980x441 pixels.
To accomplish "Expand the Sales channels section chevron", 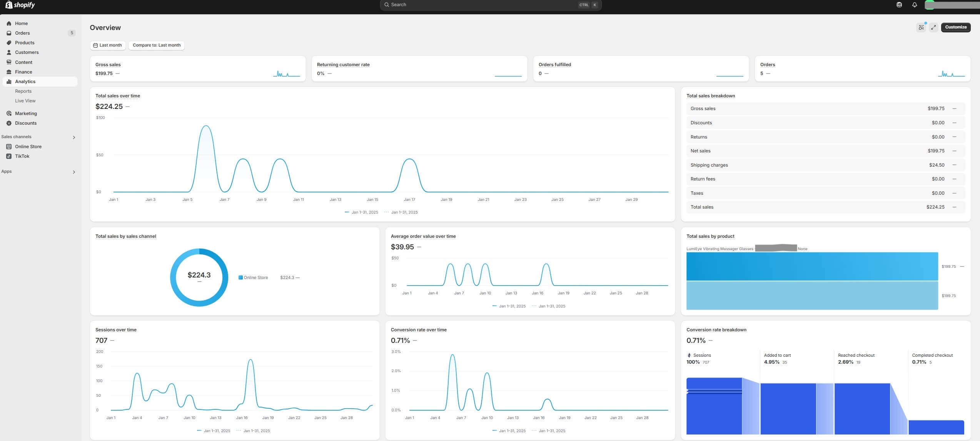I will 74,137.
